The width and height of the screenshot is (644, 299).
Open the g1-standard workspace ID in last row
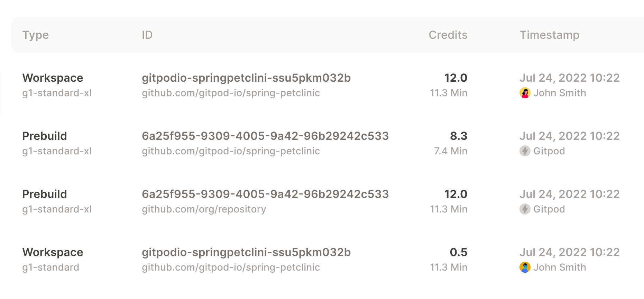click(x=246, y=252)
